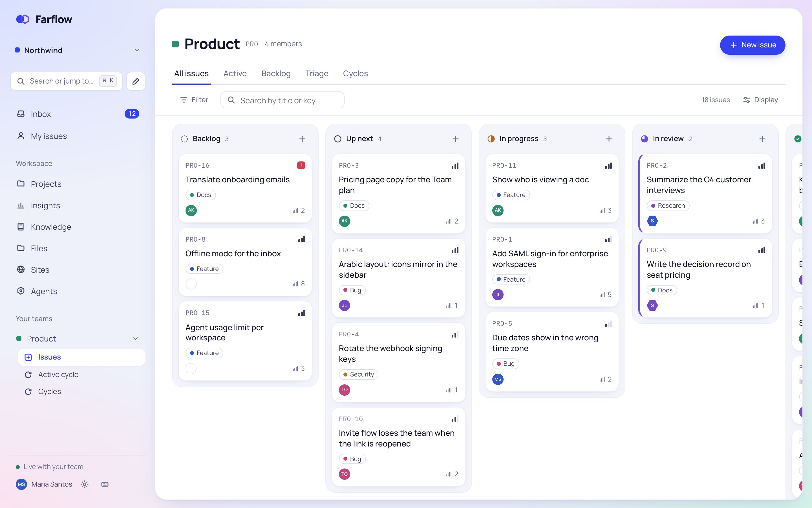Click the Research label on PRO-2
Image resolution: width=812 pixels, height=508 pixels.
pos(668,206)
